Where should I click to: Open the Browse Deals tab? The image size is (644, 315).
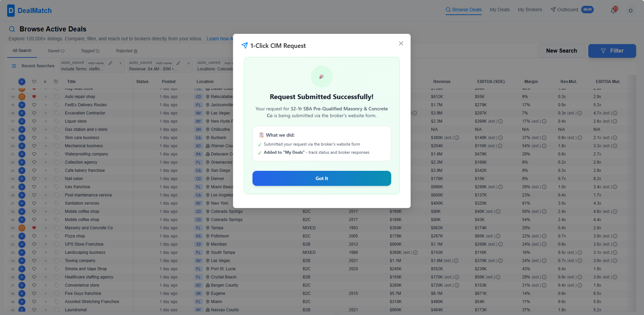click(x=464, y=10)
